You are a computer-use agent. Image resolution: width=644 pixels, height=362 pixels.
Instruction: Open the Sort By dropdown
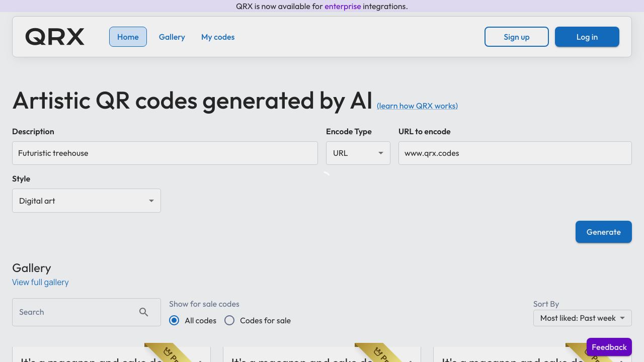point(583,318)
